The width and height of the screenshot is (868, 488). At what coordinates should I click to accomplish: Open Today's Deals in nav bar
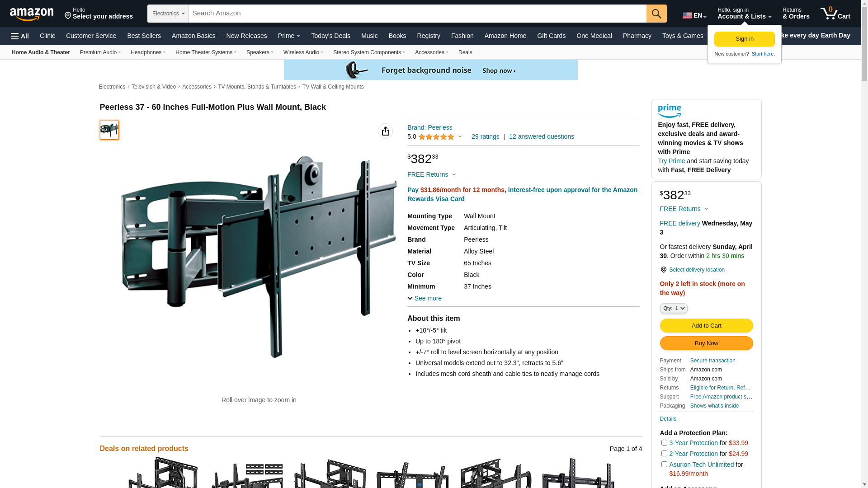330,36
